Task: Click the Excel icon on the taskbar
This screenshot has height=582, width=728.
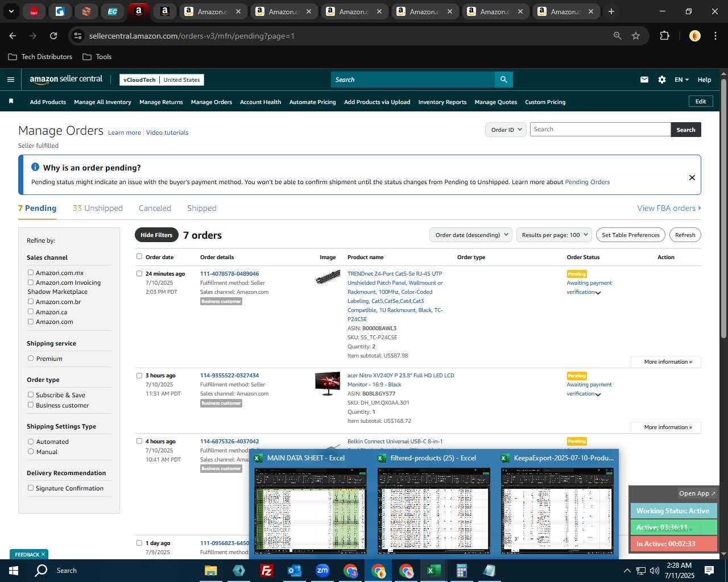Action: pos(433,571)
